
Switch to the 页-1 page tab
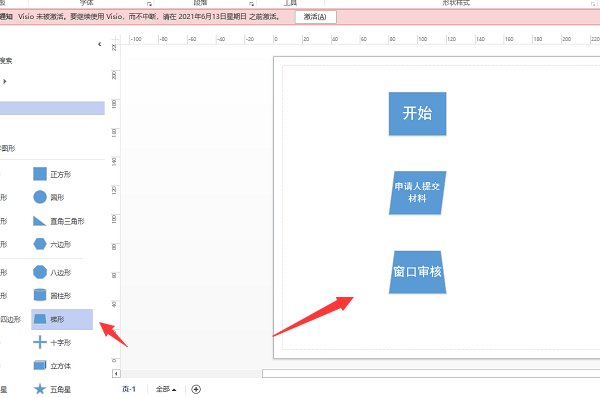(129, 389)
